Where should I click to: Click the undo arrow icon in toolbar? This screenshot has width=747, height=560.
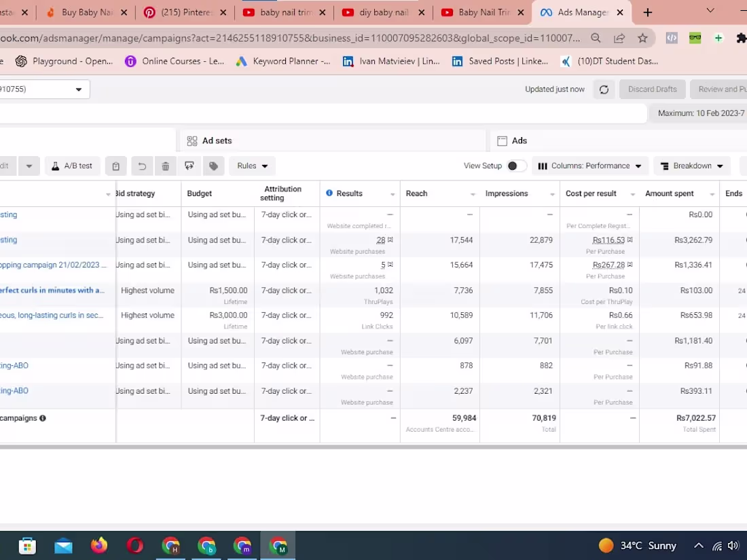pyautogui.click(x=141, y=166)
